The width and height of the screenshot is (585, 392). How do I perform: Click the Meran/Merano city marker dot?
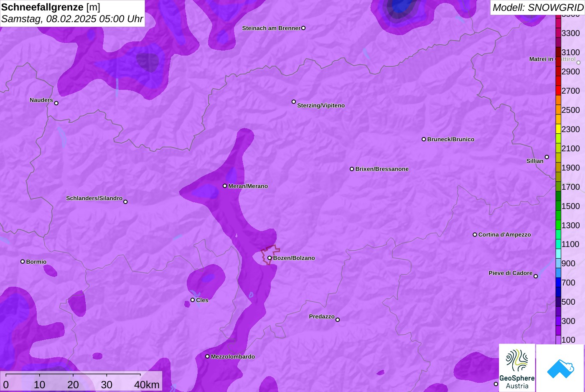pyautogui.click(x=225, y=186)
